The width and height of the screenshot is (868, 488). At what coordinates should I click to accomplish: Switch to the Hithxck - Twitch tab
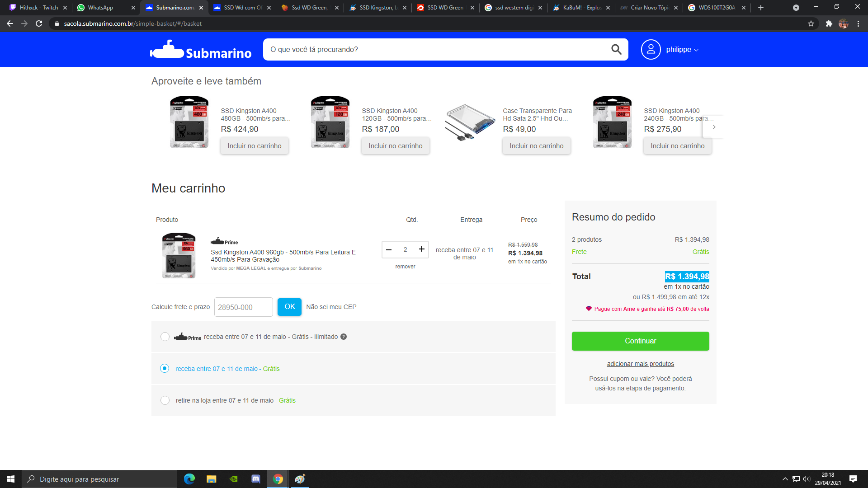[38, 8]
